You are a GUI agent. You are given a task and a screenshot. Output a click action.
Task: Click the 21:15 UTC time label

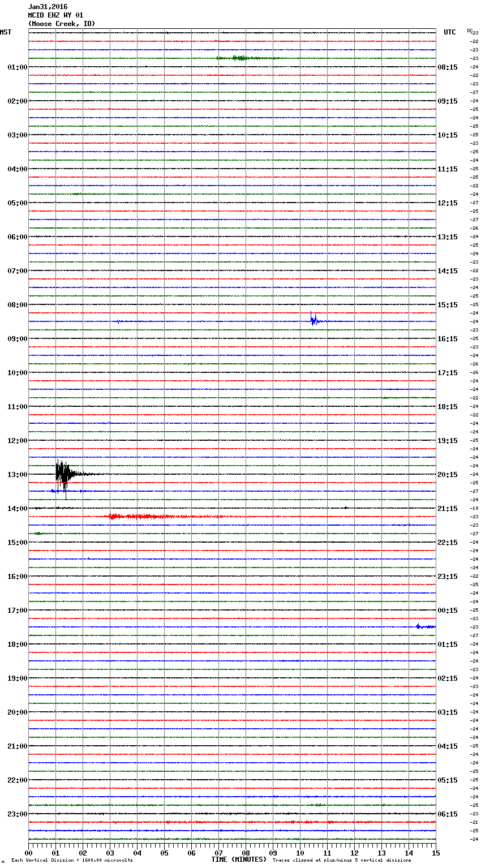click(448, 509)
